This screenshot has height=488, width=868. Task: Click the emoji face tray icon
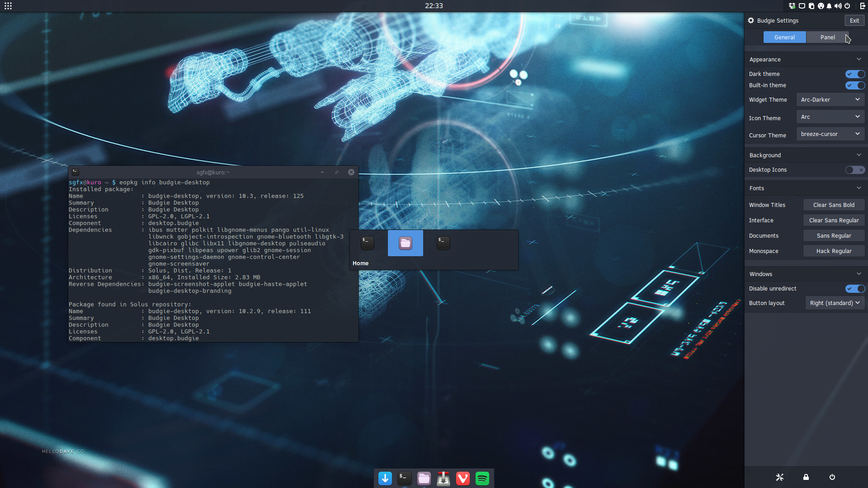(821, 6)
